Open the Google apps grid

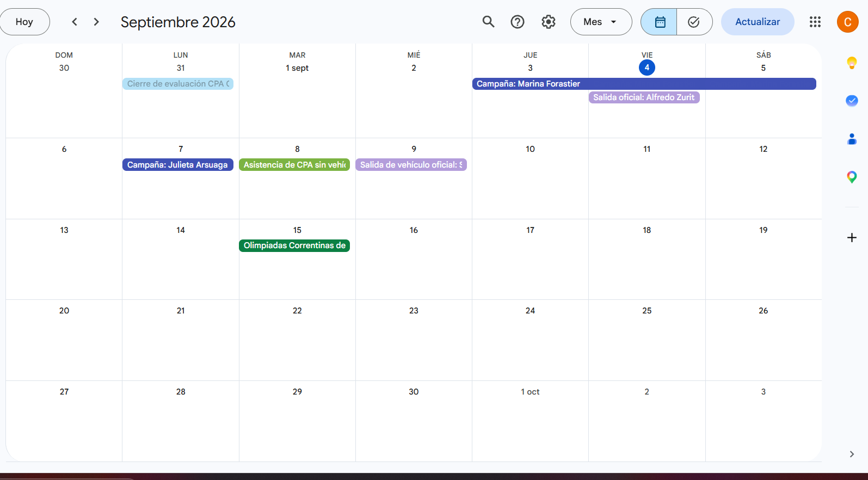coord(815,22)
